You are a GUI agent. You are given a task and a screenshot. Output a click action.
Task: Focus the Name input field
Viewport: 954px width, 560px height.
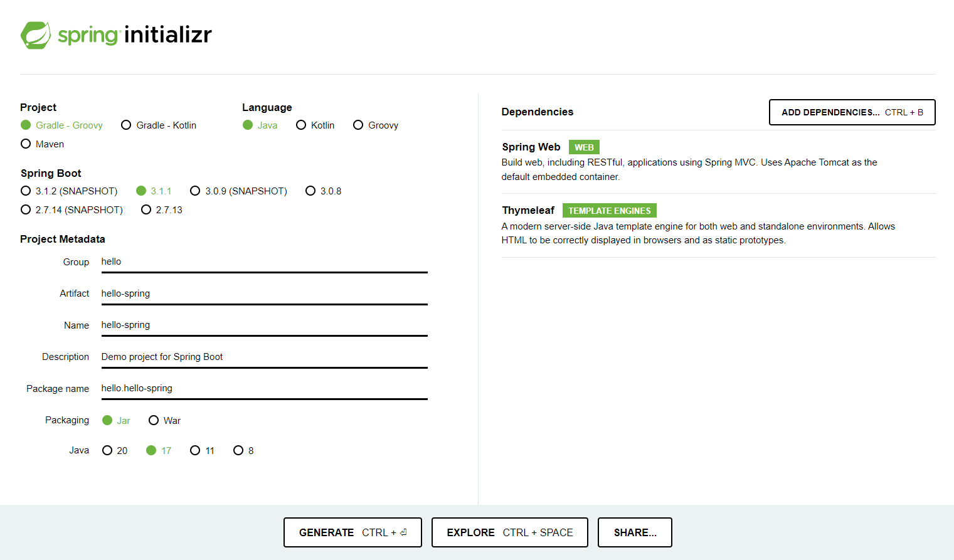264,325
